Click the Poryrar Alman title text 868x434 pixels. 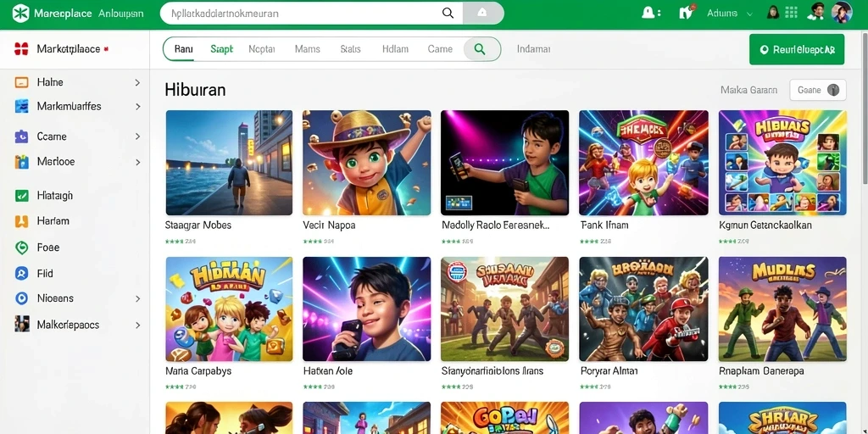pyautogui.click(x=609, y=371)
